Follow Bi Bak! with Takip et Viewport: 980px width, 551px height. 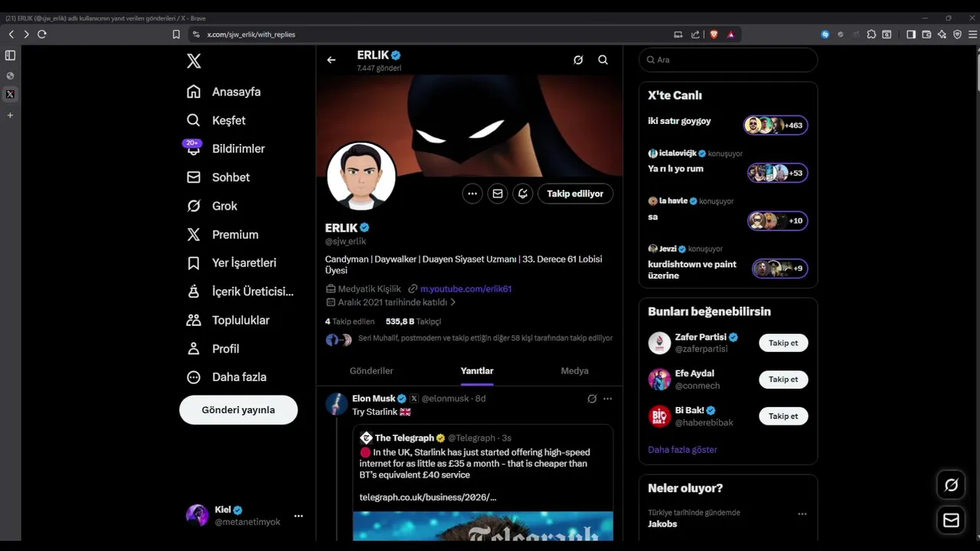(783, 416)
